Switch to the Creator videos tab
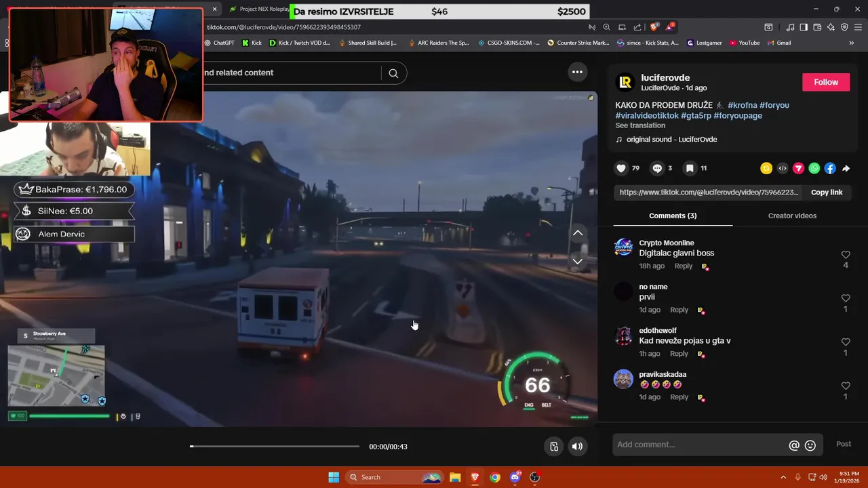The width and height of the screenshot is (868, 488). (792, 216)
